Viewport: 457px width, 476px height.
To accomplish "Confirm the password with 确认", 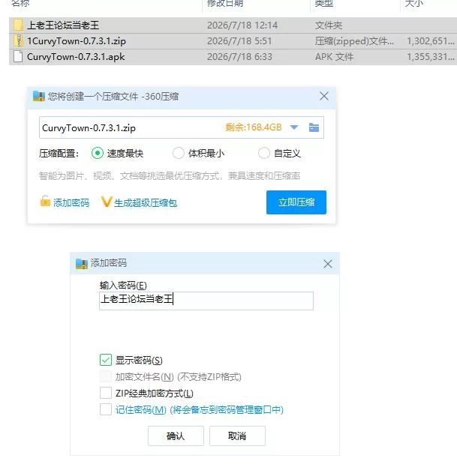I will (x=176, y=436).
